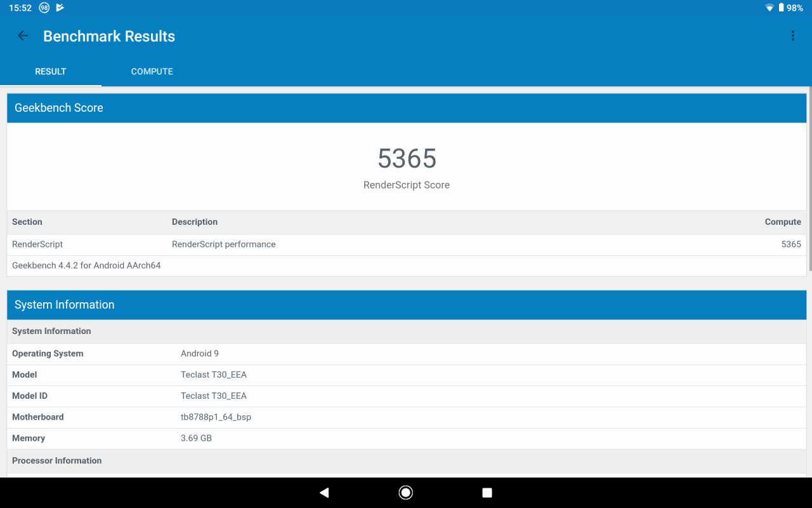Select Teclast T30_EEA in Model row

214,375
